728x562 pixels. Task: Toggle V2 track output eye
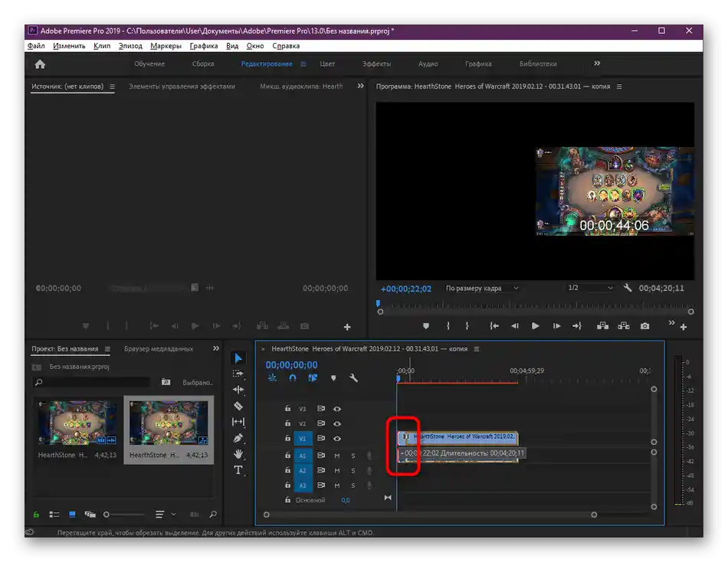337,423
